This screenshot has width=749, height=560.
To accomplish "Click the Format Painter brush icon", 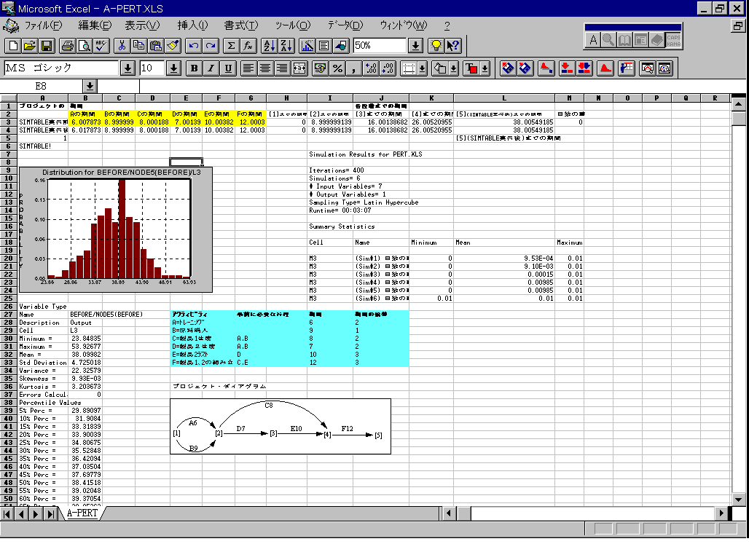I will (x=173, y=46).
